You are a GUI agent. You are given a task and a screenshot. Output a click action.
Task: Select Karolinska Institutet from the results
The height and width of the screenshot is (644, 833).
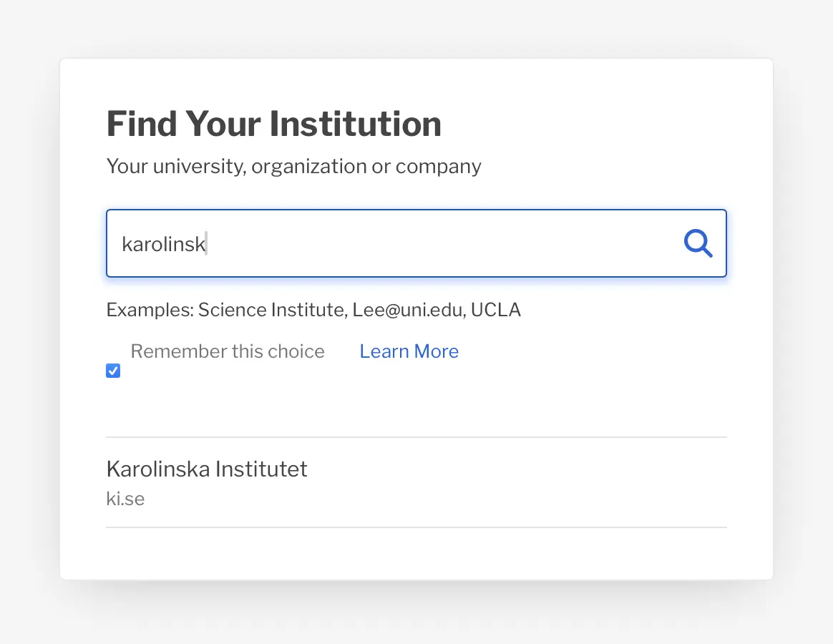[x=207, y=469]
